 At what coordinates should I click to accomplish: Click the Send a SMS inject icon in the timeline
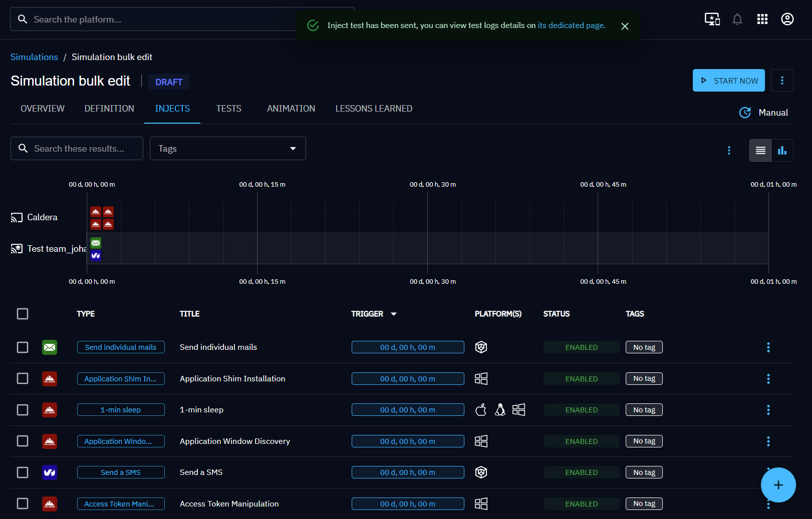pos(96,256)
